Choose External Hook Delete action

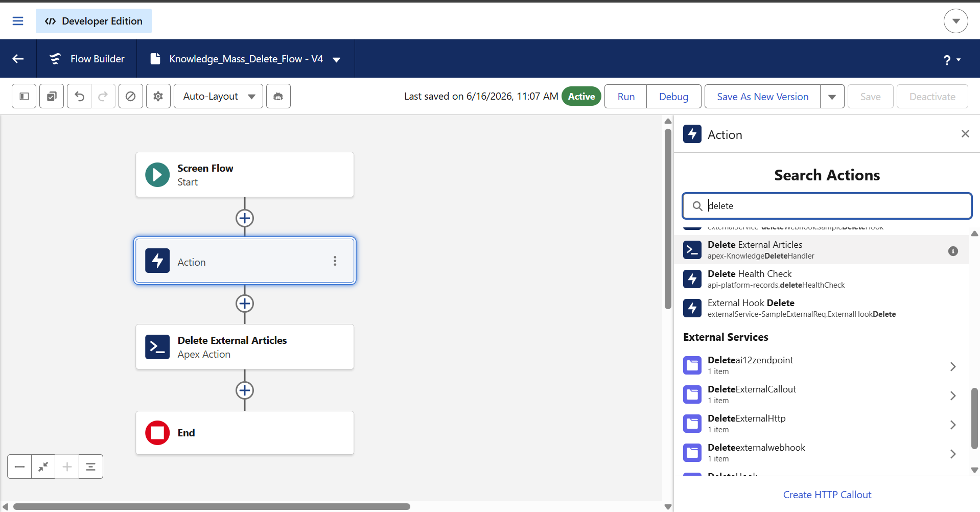pyautogui.click(x=821, y=308)
